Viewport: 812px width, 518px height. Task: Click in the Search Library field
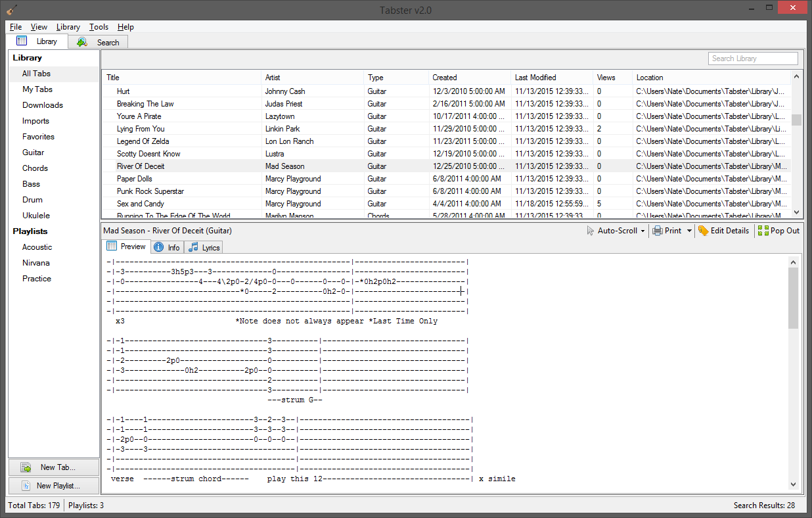[x=753, y=59]
